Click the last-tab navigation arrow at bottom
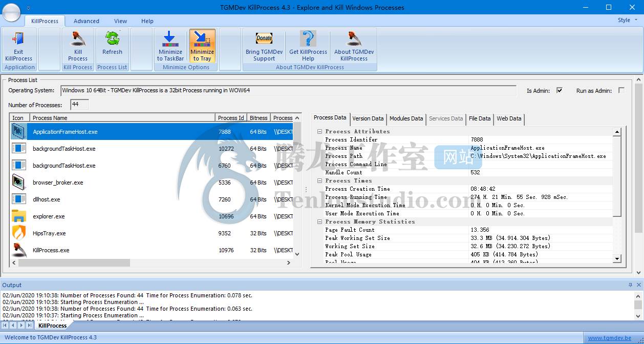This screenshot has width=644, height=344. [30, 326]
